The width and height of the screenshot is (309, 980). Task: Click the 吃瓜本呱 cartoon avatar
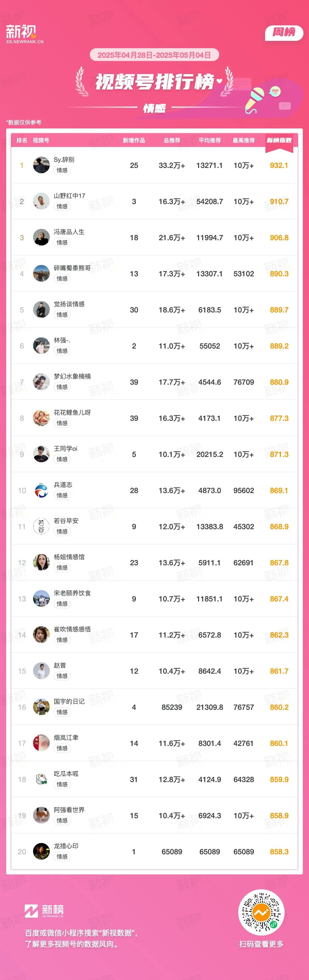[41, 779]
